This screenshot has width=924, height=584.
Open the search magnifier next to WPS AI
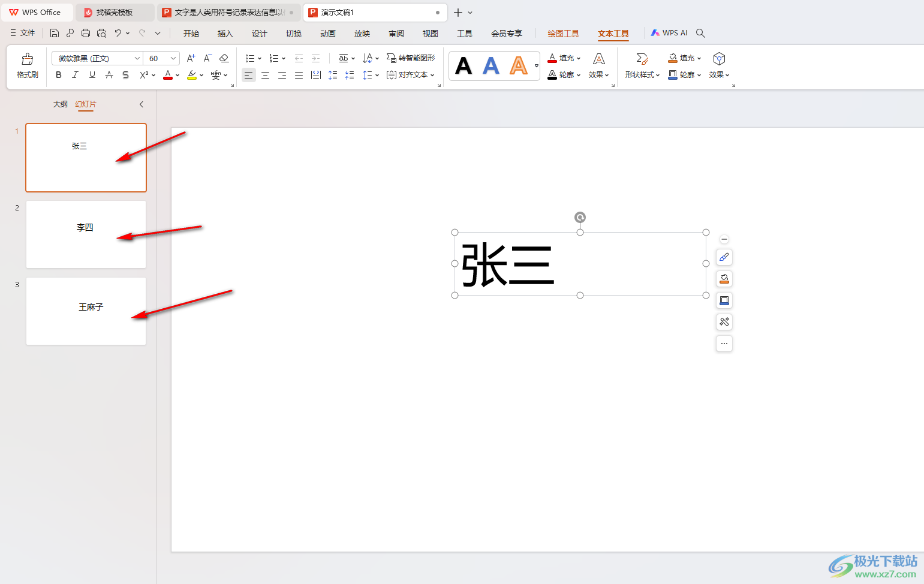pyautogui.click(x=700, y=34)
